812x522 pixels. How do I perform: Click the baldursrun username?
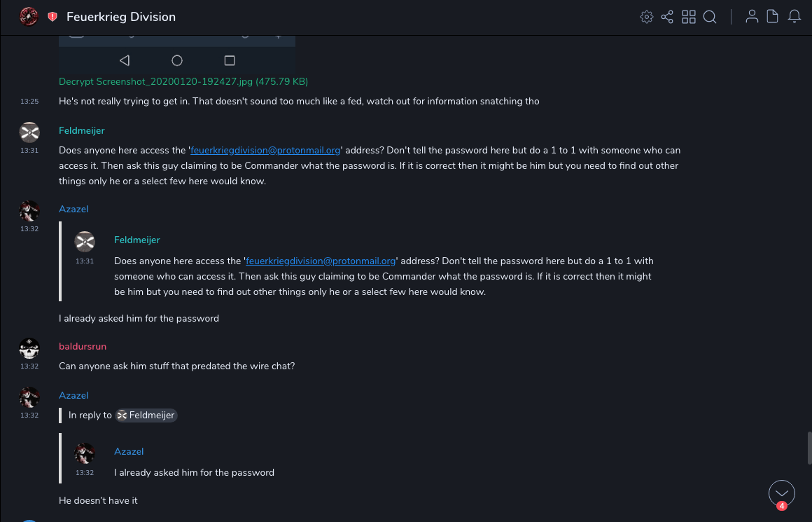tap(83, 347)
